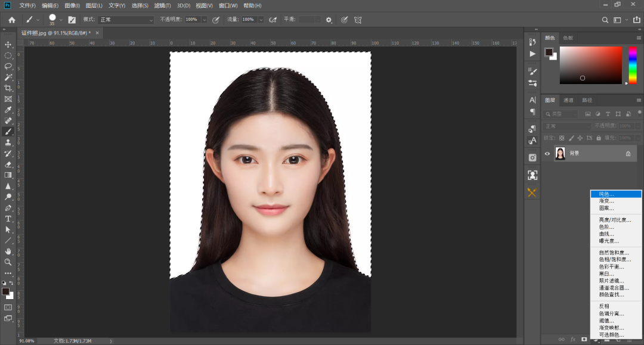Open the layer filter type dropdown 类型

[x=561, y=114]
